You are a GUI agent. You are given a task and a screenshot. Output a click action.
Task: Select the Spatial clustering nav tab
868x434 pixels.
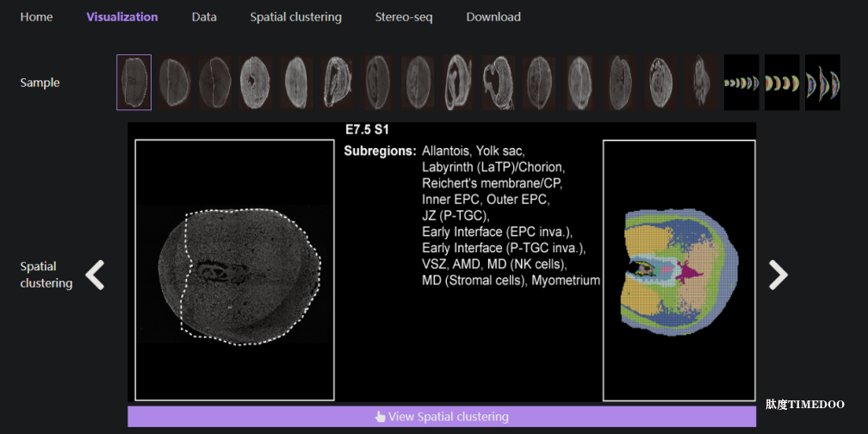point(295,17)
